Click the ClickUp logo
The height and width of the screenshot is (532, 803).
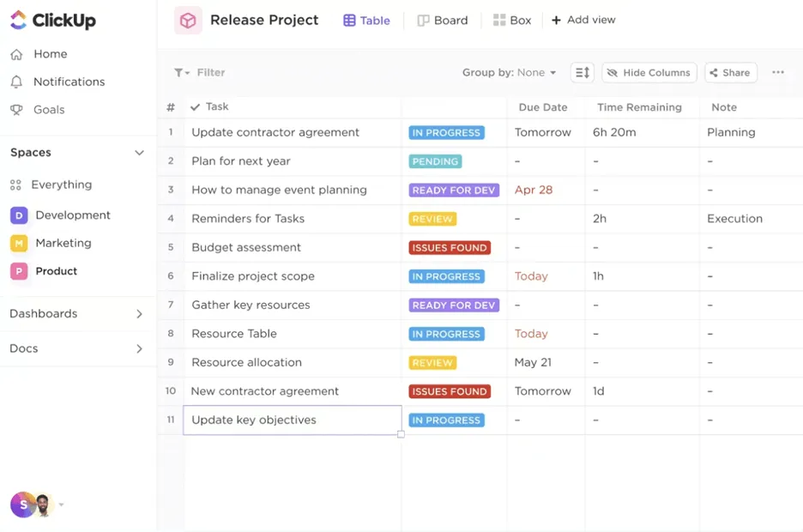coord(52,20)
